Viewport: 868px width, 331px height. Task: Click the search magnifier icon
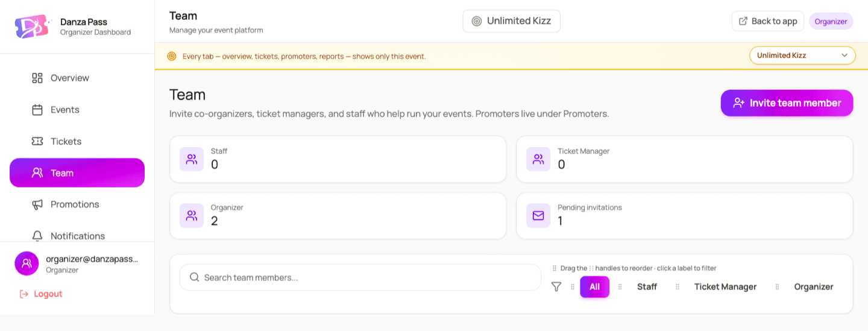pyautogui.click(x=195, y=277)
